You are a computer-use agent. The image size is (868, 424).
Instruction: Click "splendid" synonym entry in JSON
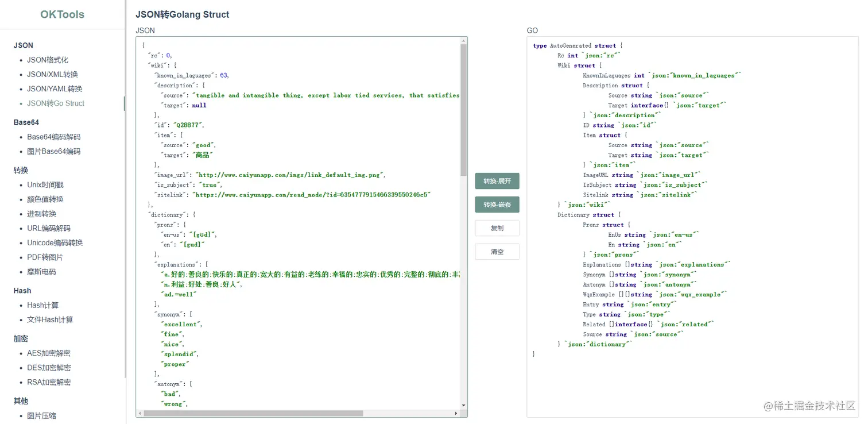coord(180,354)
